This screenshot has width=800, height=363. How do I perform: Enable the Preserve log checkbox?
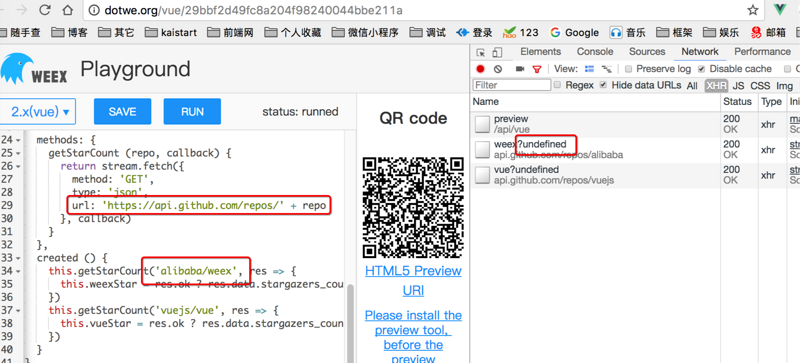[629, 69]
